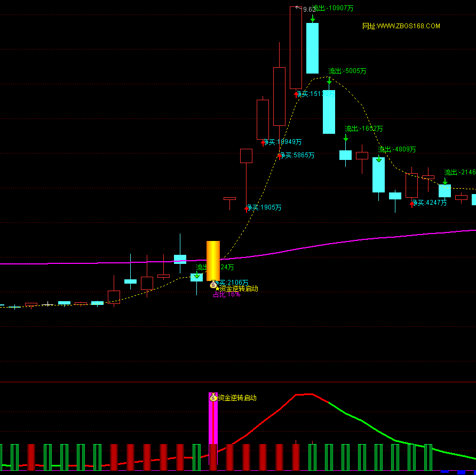
Task: Click the 流出:-2146 outflow label
Action: [x=459, y=173]
